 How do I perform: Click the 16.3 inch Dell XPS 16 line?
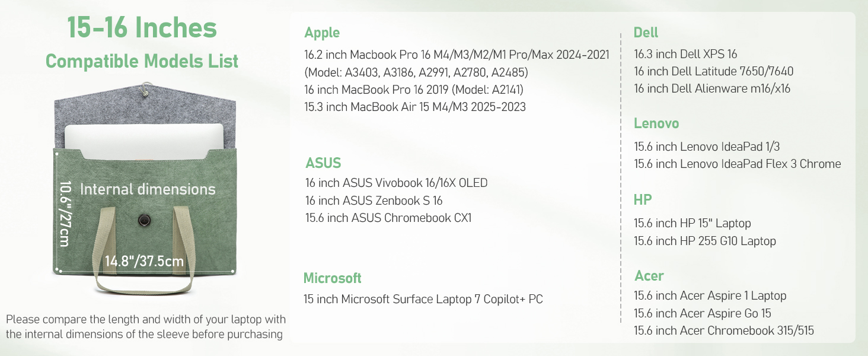point(685,55)
